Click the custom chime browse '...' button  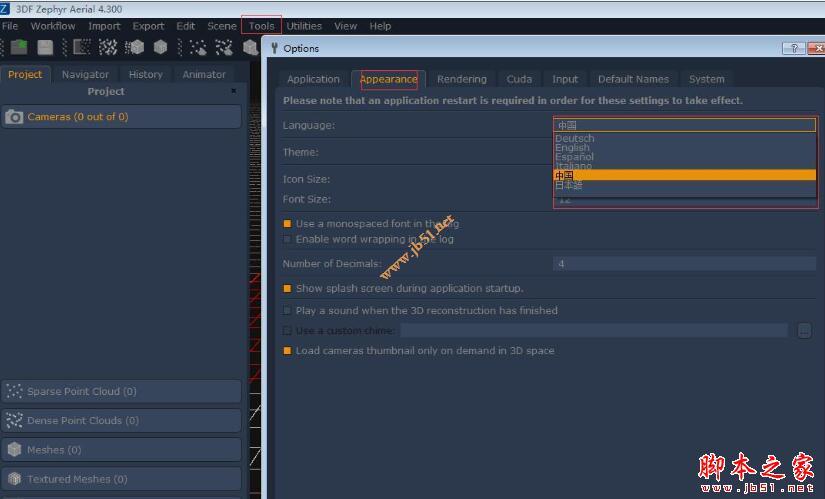pyautogui.click(x=804, y=331)
